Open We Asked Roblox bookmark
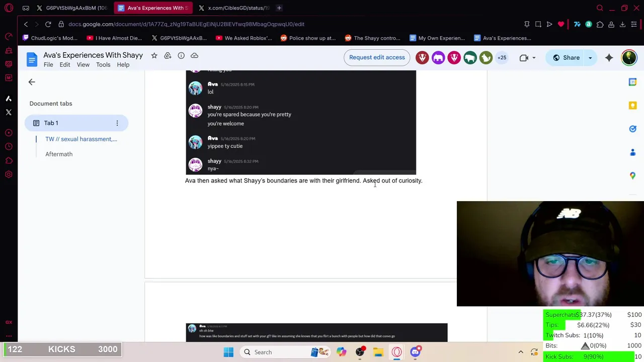 [x=244, y=38]
